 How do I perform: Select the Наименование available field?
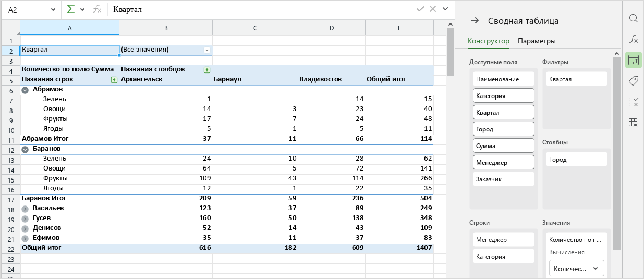(x=504, y=79)
